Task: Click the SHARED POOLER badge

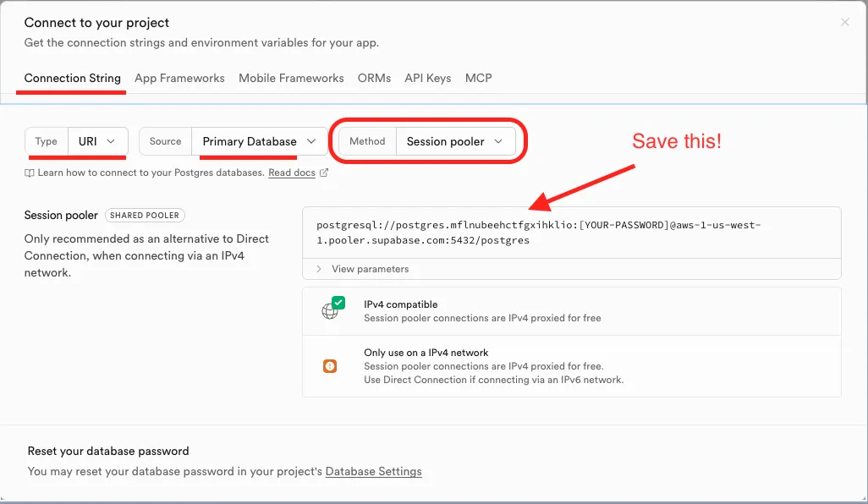Action: pyautogui.click(x=145, y=215)
